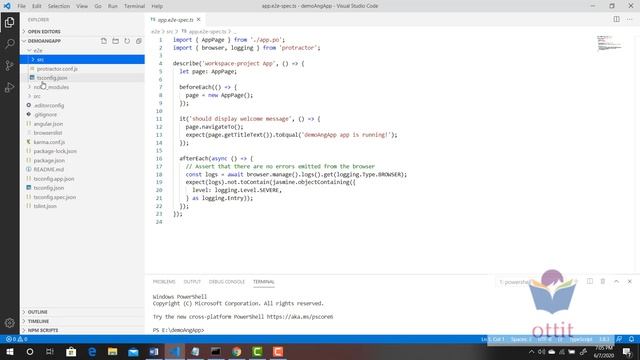Open the Source Control view
Image resolution: width=640 pixels, height=360 pixels.
tap(9, 65)
